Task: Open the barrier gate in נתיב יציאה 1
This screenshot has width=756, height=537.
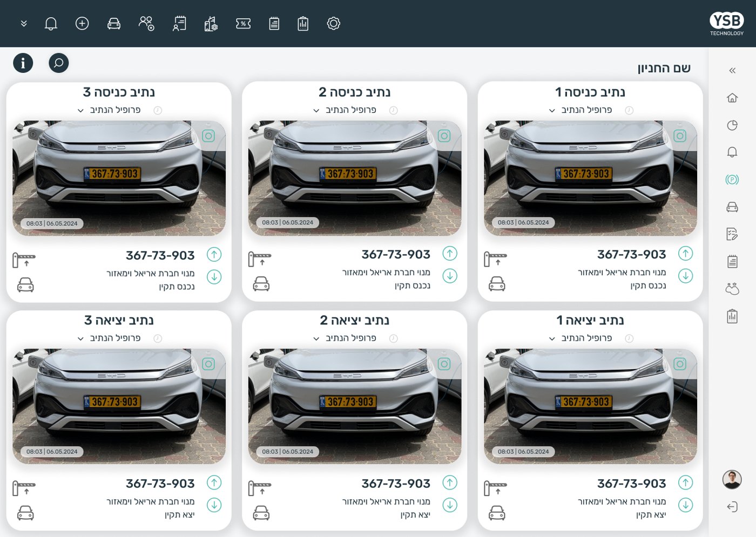Action: 495,488
